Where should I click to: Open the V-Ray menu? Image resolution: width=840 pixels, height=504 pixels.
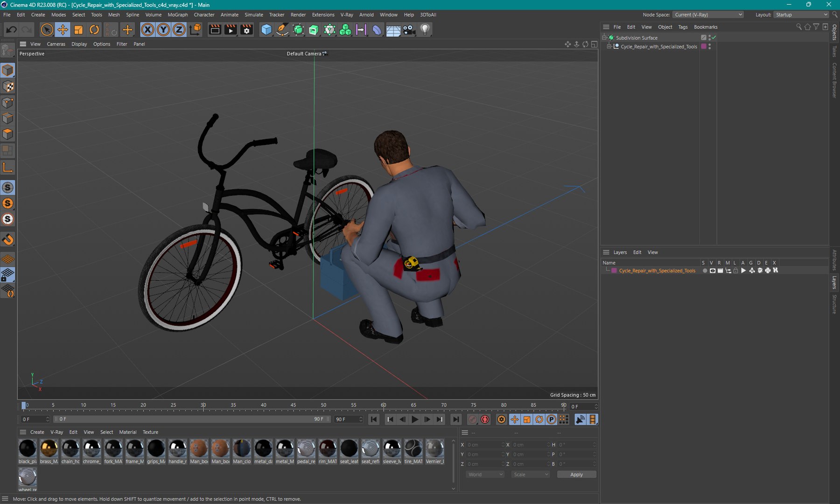click(347, 14)
